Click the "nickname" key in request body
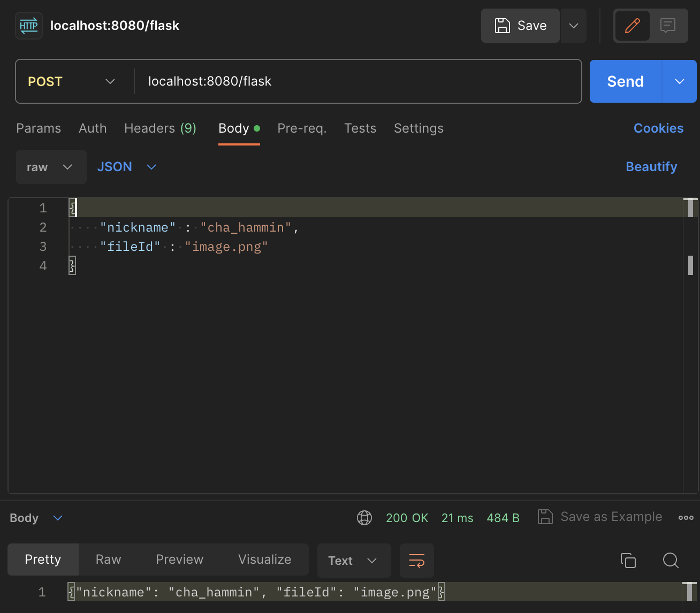Viewport: 700px width, 613px height. [138, 227]
